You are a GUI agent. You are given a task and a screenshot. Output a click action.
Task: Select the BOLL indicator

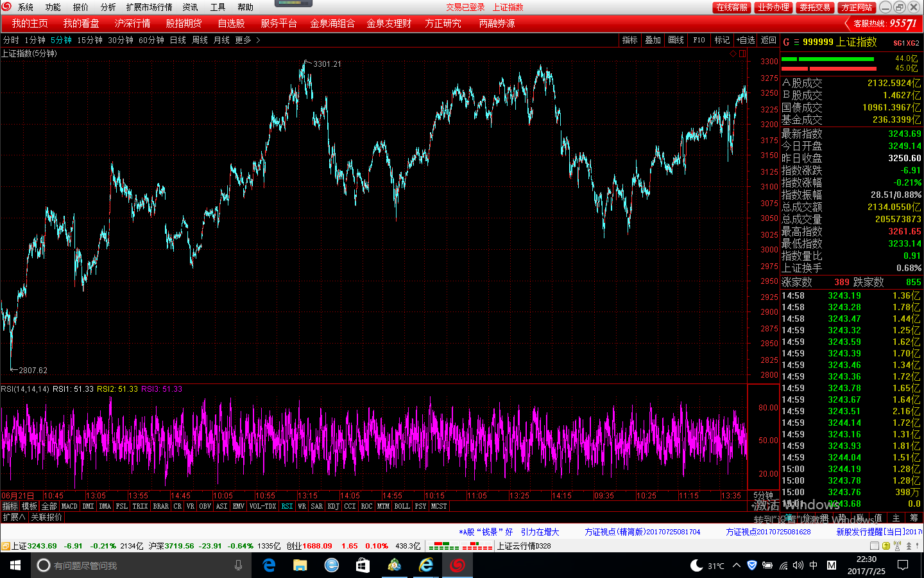(x=402, y=506)
